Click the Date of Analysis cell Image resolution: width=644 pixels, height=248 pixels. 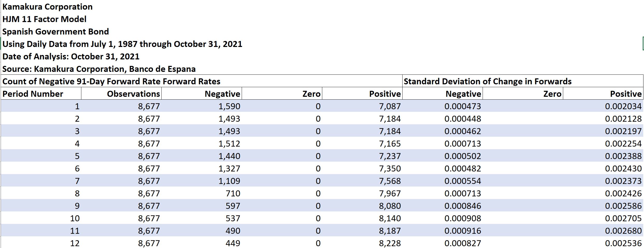71,57
